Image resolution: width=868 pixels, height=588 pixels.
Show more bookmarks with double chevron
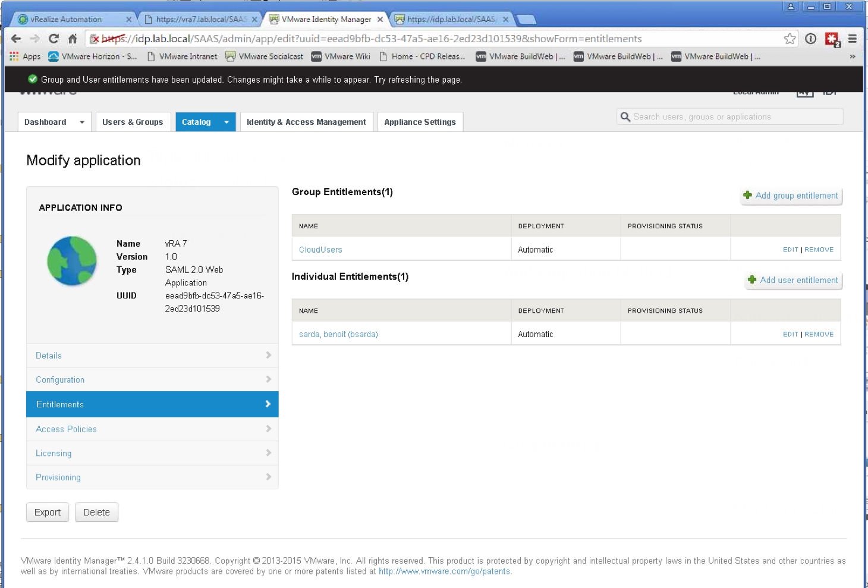click(852, 56)
